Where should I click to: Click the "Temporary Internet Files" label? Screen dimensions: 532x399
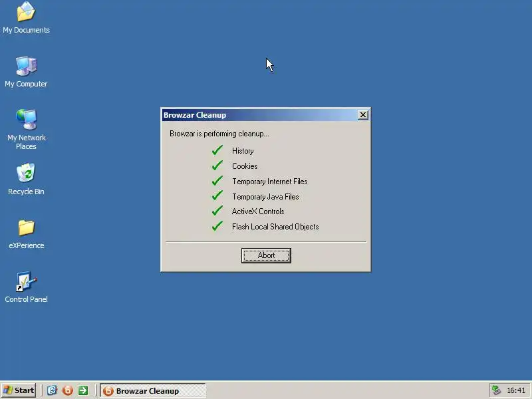(270, 181)
